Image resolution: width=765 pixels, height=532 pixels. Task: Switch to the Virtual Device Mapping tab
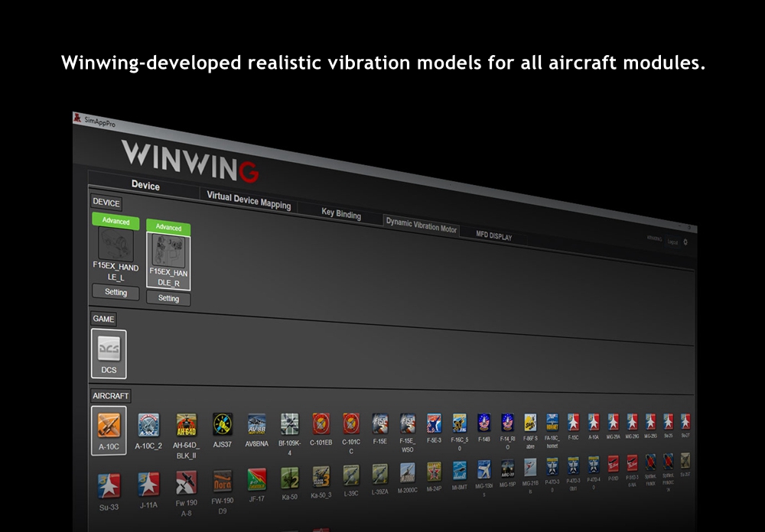pos(249,200)
